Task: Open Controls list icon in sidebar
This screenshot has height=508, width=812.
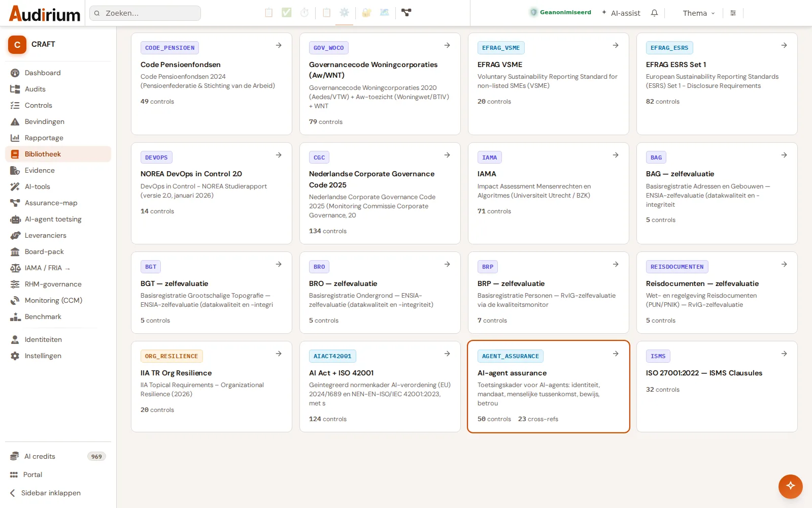Action: pyautogui.click(x=15, y=105)
